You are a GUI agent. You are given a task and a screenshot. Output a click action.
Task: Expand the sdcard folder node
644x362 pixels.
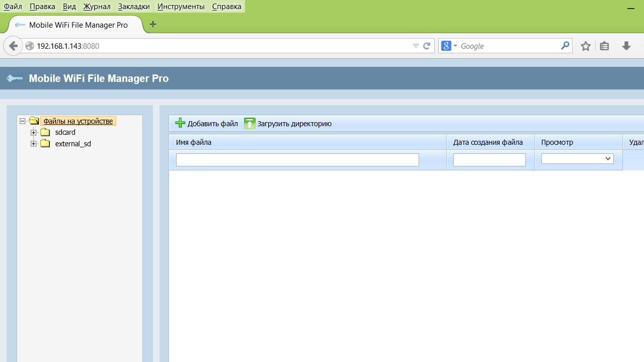[34, 132]
